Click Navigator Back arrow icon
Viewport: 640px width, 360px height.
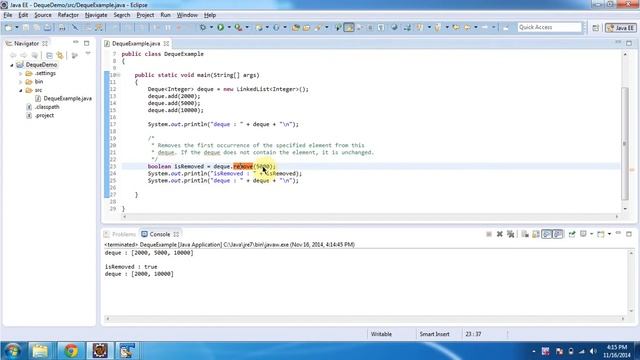[x=13, y=55]
